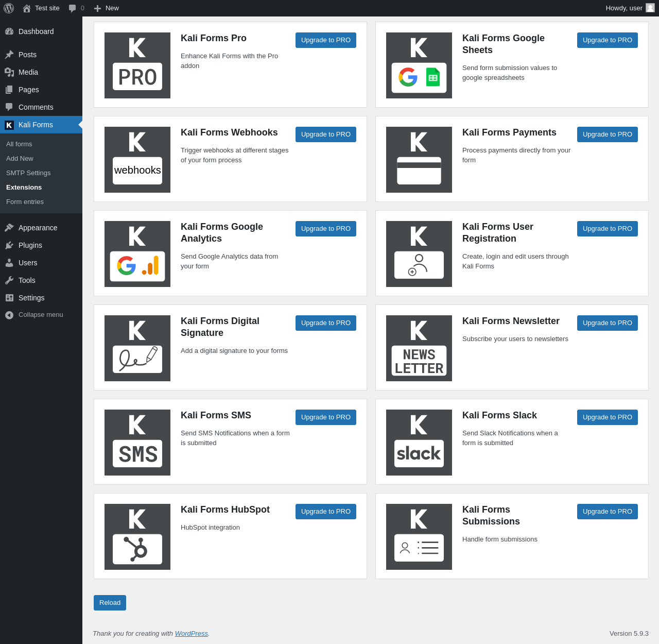Upgrade to PRO for Digital Signature
Viewport: 659px width, 644px height.
point(326,323)
